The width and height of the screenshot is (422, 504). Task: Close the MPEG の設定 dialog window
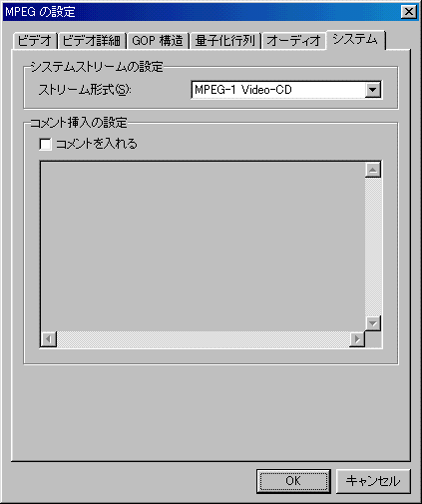pos(409,12)
